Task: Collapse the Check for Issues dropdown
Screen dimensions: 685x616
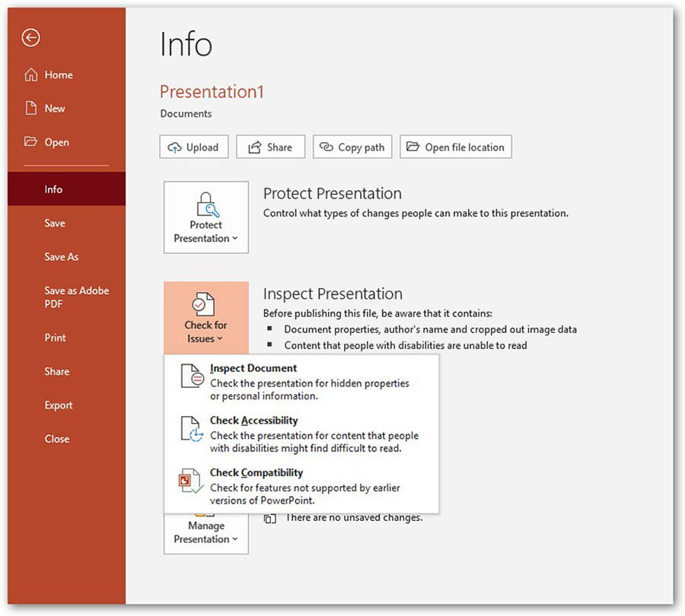Action: [205, 317]
